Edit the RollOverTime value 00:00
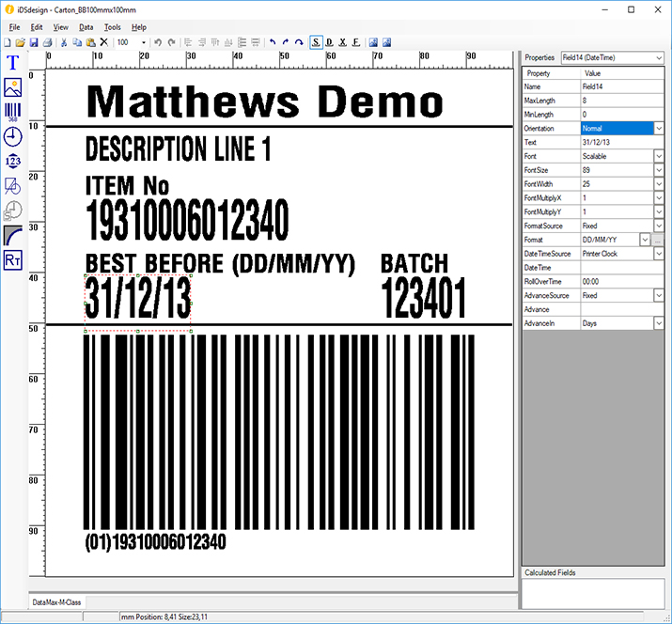This screenshot has height=624, width=672. pos(622,282)
